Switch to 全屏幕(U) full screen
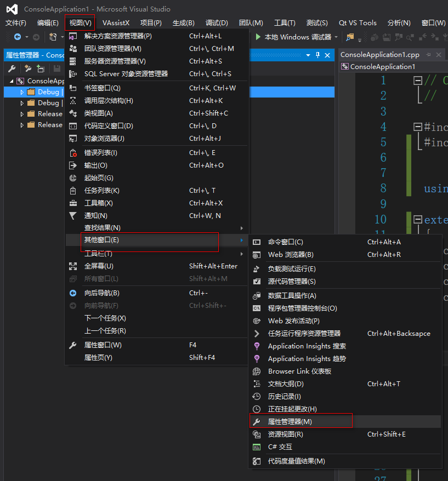The image size is (448, 481). pos(157,266)
